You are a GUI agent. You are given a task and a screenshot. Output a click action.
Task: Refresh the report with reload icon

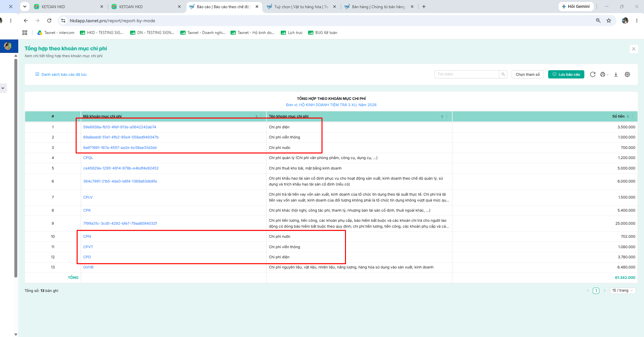tap(593, 74)
